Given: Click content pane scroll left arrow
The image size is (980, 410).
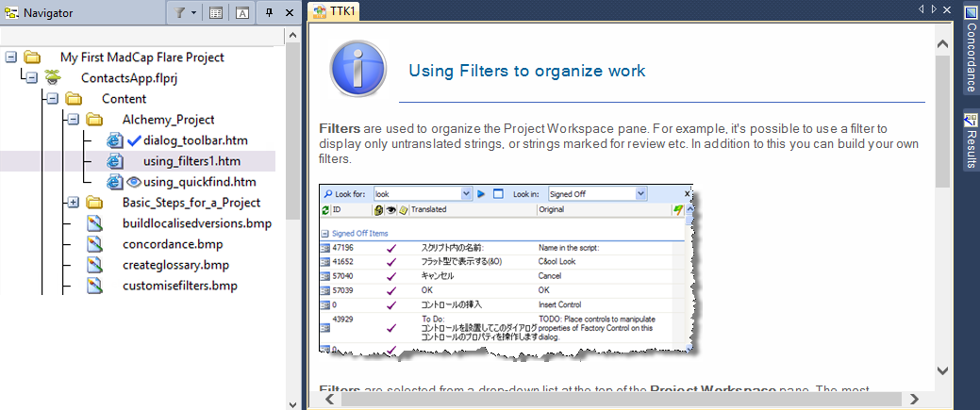Looking at the screenshot, I should click(x=331, y=399).
